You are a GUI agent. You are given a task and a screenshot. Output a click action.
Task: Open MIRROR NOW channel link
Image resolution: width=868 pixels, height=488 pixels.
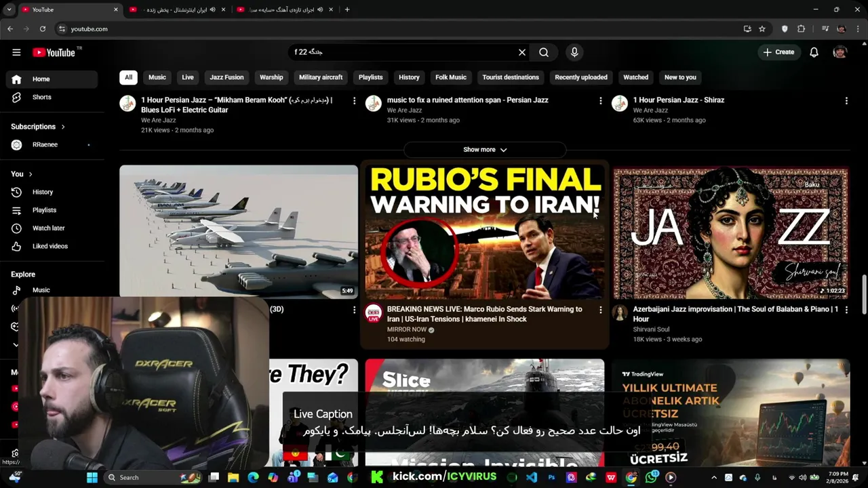pyautogui.click(x=406, y=329)
